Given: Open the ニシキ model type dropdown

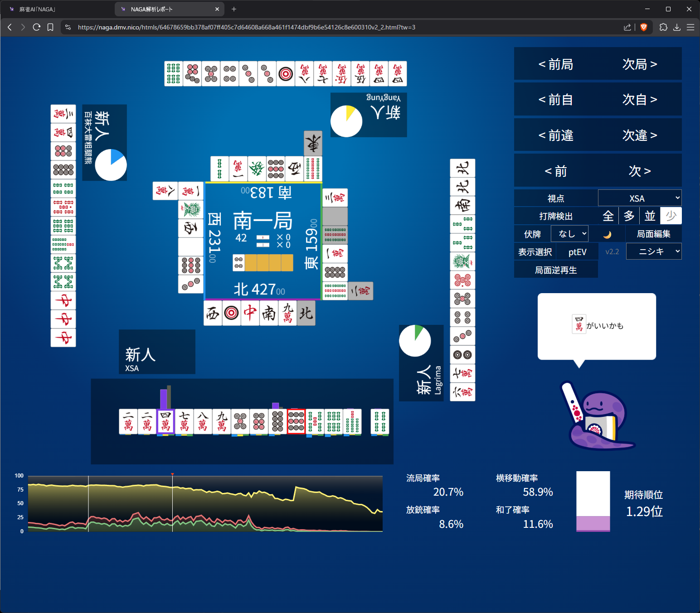Looking at the screenshot, I should tap(653, 251).
